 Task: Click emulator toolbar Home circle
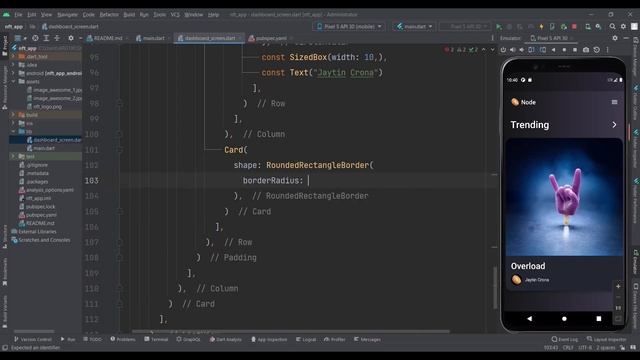pos(564,50)
